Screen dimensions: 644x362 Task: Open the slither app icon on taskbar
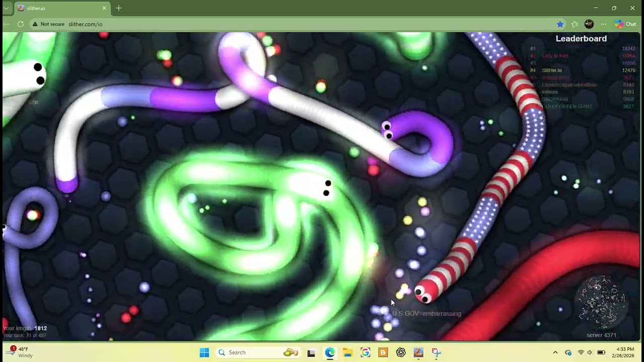click(x=419, y=352)
